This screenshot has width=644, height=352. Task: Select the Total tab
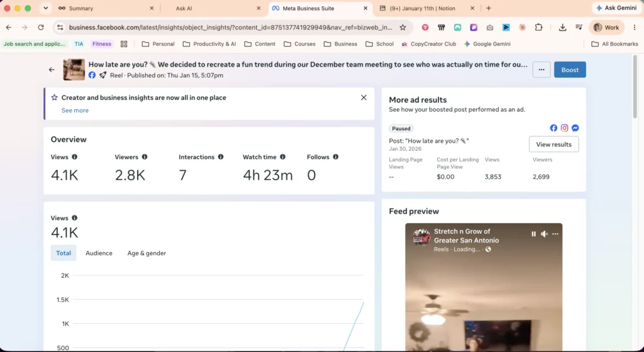click(x=64, y=253)
